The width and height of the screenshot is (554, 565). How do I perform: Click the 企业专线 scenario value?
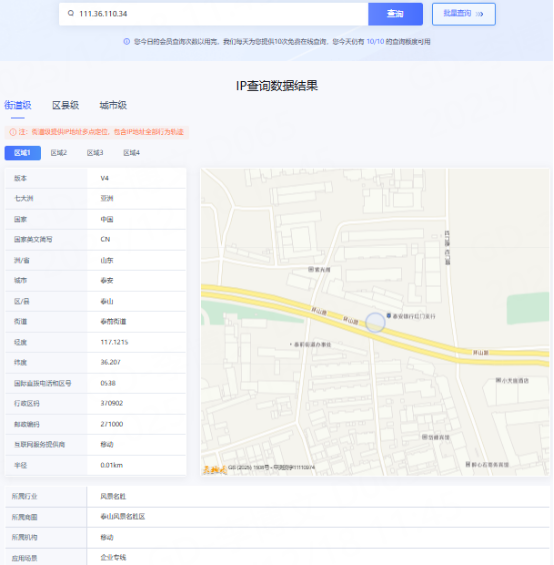(113, 557)
